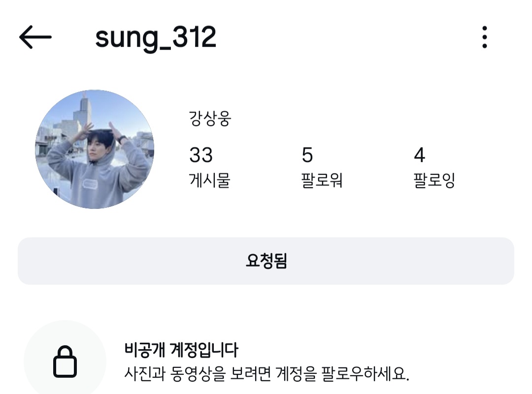Viewport: 532px width, 394px height.
Task: Go back using the left arrow
Action: pyautogui.click(x=35, y=37)
